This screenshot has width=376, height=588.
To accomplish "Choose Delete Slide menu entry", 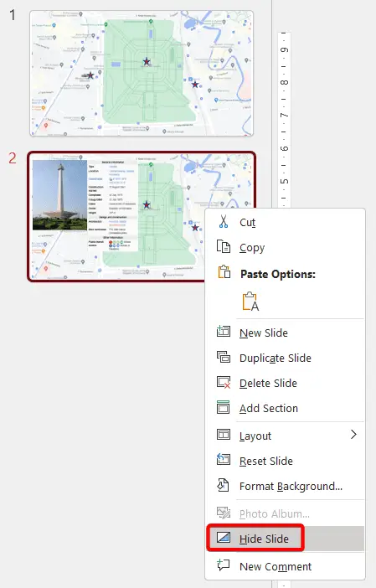I will coord(285,383).
